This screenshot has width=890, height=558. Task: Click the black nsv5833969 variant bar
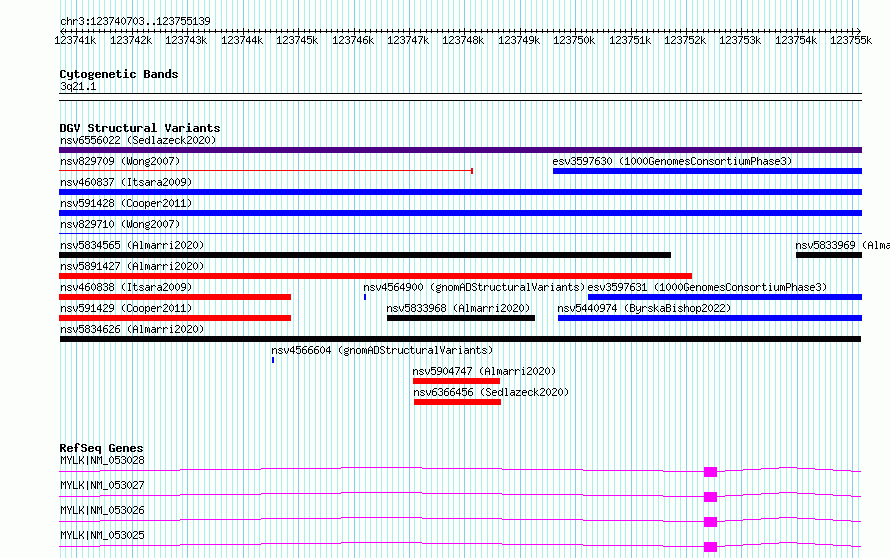pyautogui.click(x=829, y=255)
